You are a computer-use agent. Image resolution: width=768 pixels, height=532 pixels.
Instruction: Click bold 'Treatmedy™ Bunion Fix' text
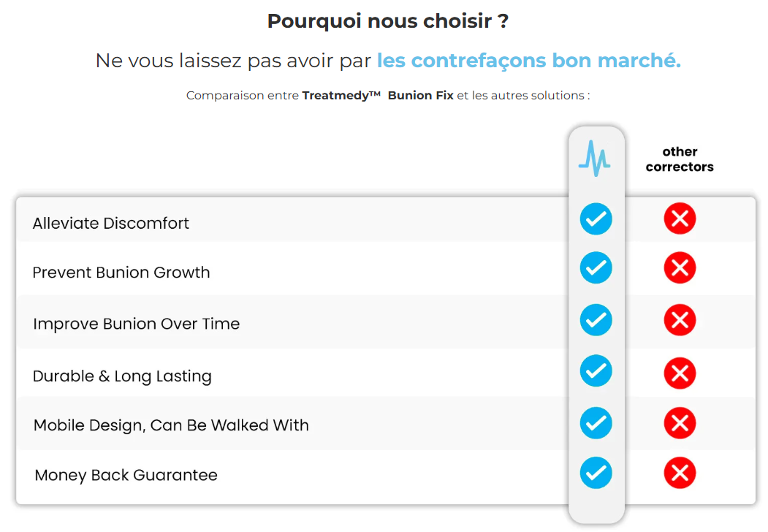378,96
